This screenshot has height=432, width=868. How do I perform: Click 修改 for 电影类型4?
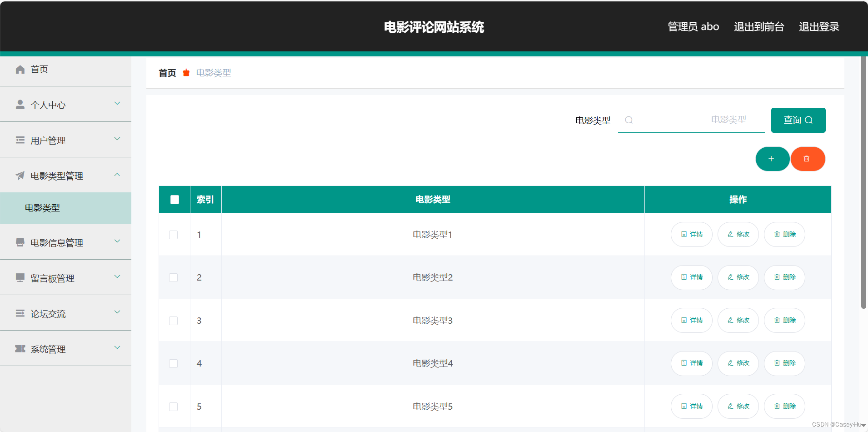(x=738, y=363)
